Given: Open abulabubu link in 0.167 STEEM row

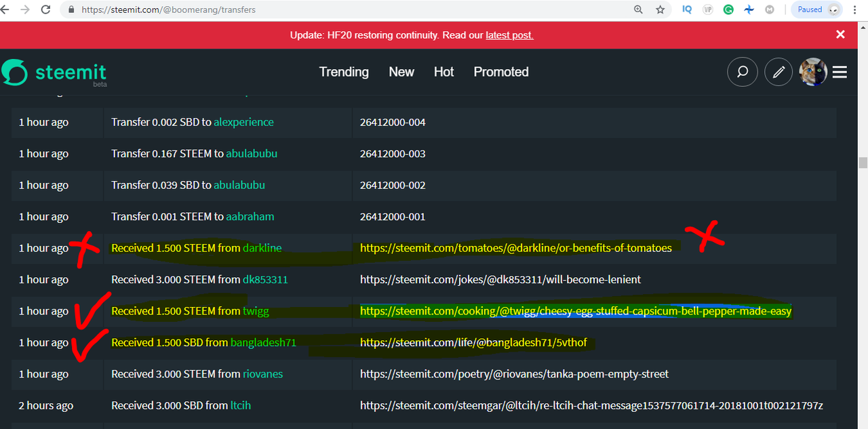Looking at the screenshot, I should click(x=252, y=154).
